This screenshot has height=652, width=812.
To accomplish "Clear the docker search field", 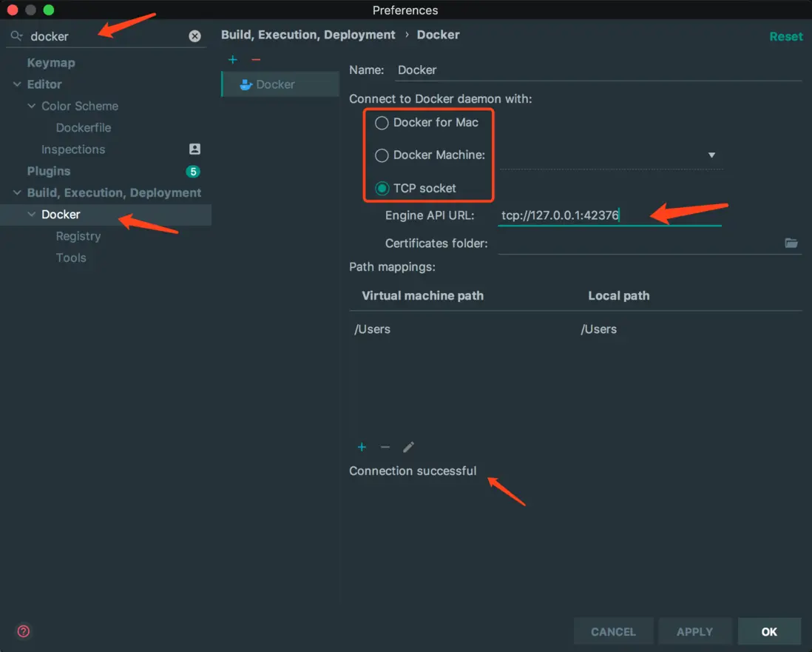I will point(194,36).
